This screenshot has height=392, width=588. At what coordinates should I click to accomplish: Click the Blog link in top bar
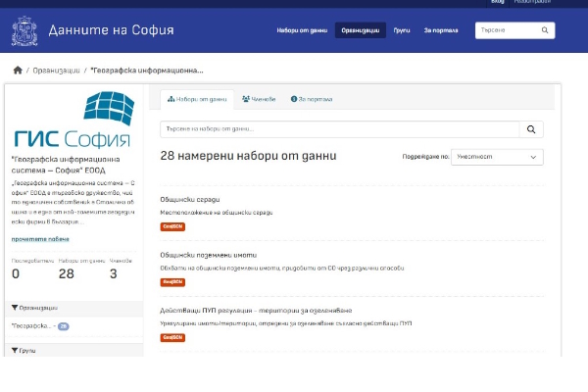point(497,2)
